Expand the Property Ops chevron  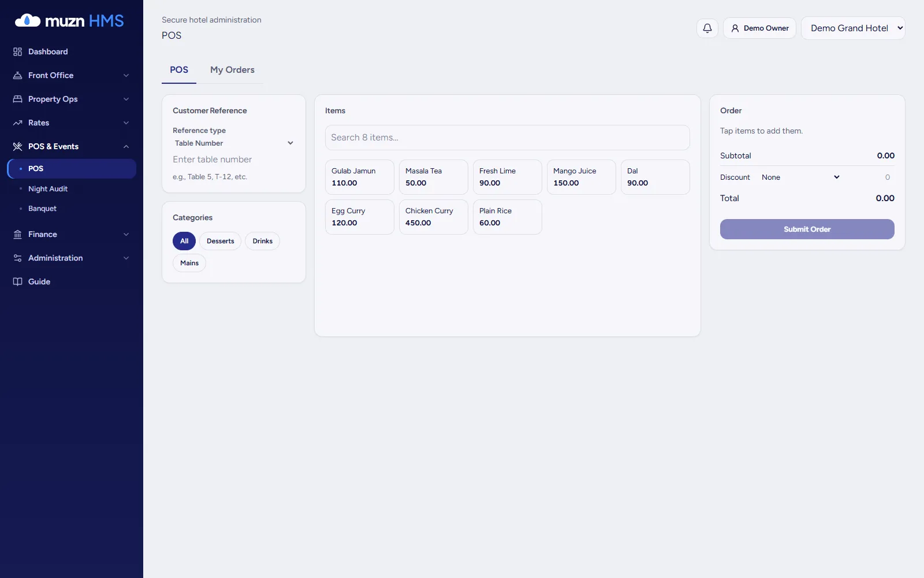(x=126, y=99)
